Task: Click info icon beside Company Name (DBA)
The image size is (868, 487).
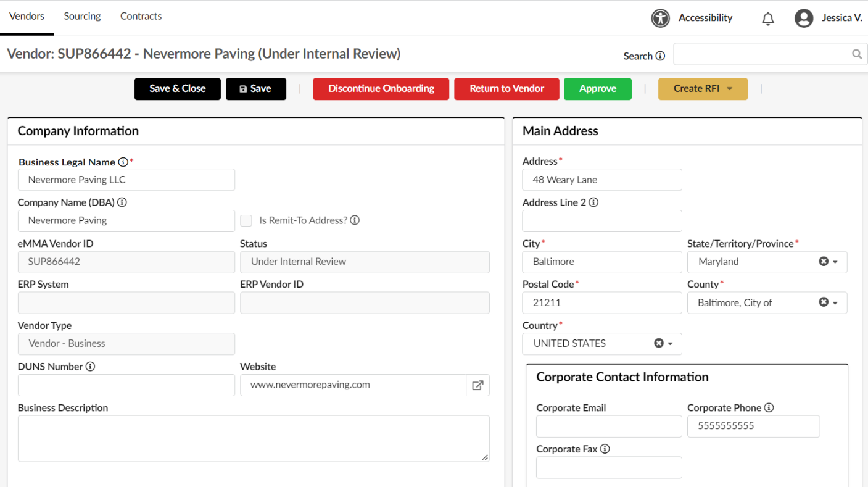Action: pos(122,202)
